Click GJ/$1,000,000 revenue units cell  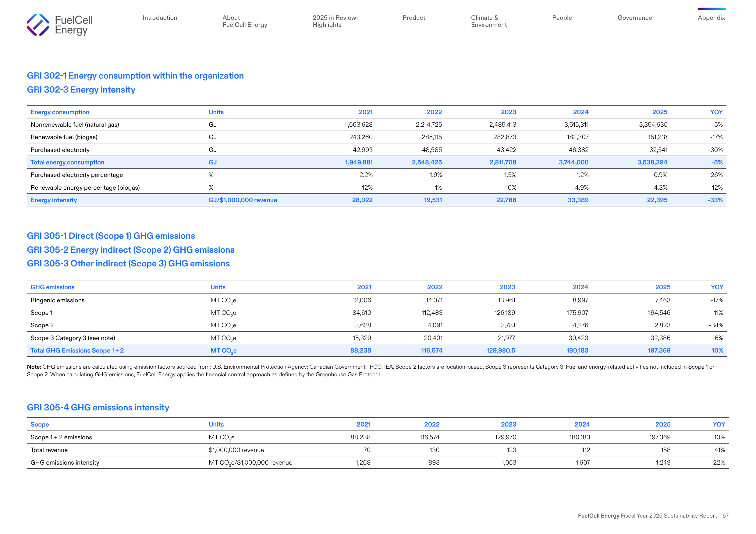[x=243, y=200]
